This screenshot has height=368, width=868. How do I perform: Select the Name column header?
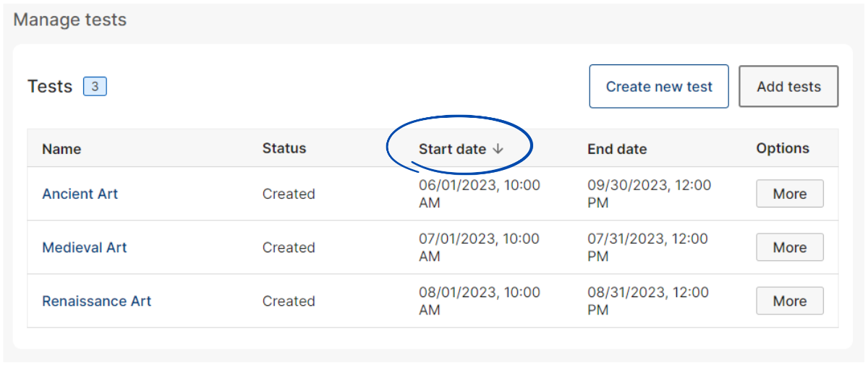(x=61, y=149)
